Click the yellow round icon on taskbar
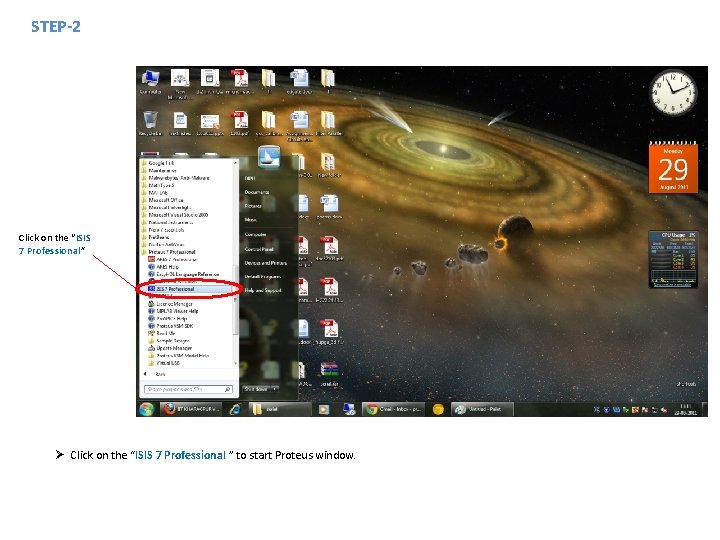The height and width of the screenshot is (540, 720). 439,409
